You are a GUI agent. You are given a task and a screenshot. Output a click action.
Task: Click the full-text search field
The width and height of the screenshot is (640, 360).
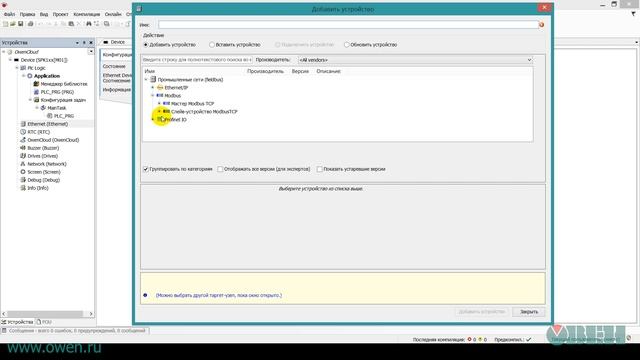(197, 60)
